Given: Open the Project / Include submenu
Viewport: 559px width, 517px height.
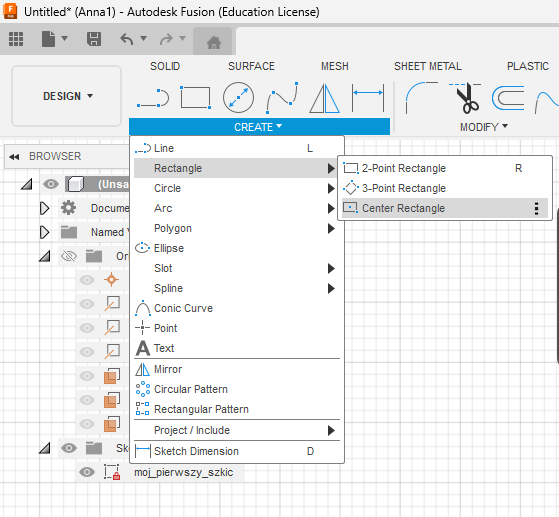Looking at the screenshot, I should [x=237, y=430].
